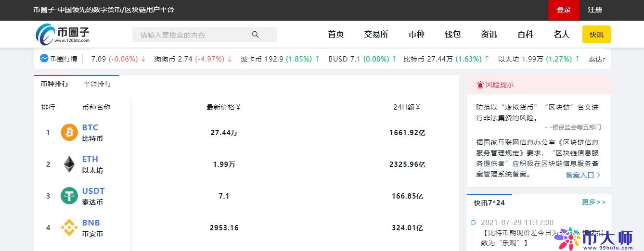Click BNB price 2953.16 cell
Screen dimensions: 644x251
click(x=224, y=228)
